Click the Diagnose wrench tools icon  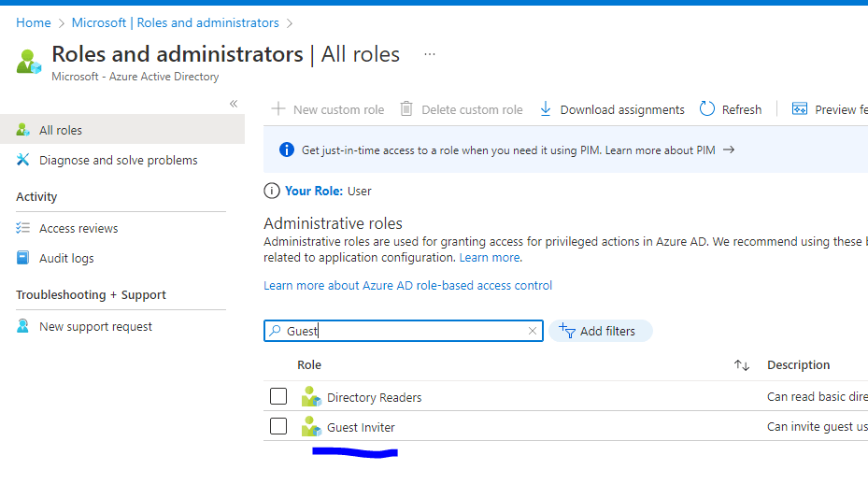pyautogui.click(x=22, y=160)
